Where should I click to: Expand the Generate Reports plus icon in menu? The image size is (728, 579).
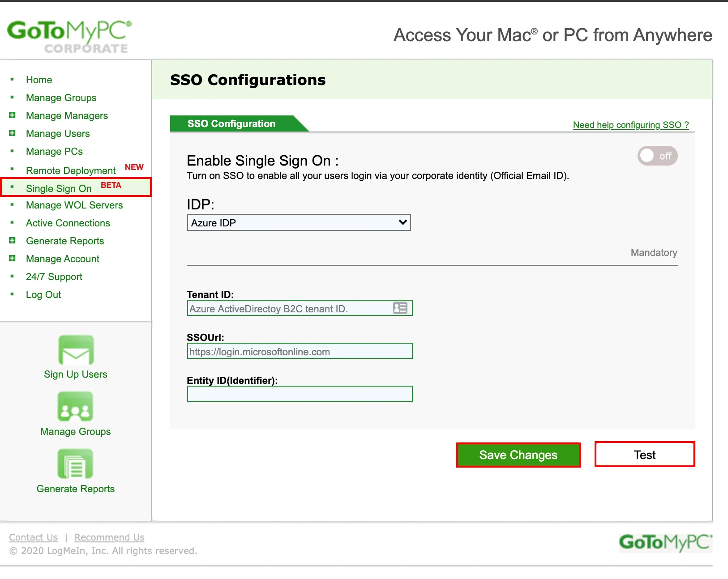12,240
